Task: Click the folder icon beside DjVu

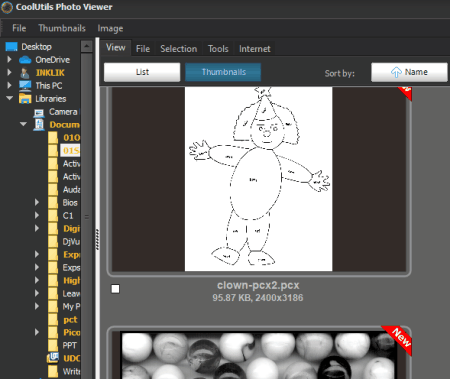Action: pyautogui.click(x=53, y=242)
